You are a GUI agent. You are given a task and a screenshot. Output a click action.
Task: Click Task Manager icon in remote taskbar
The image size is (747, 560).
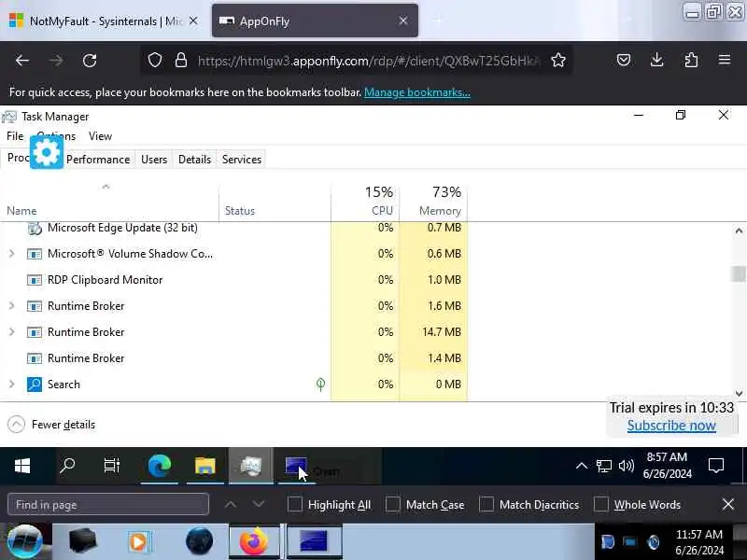(251, 466)
